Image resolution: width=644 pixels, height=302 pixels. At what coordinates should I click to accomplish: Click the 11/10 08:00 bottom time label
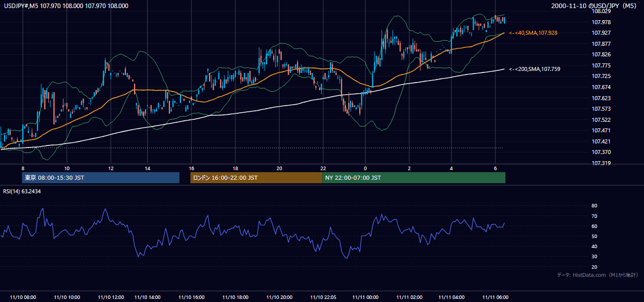[23, 297]
